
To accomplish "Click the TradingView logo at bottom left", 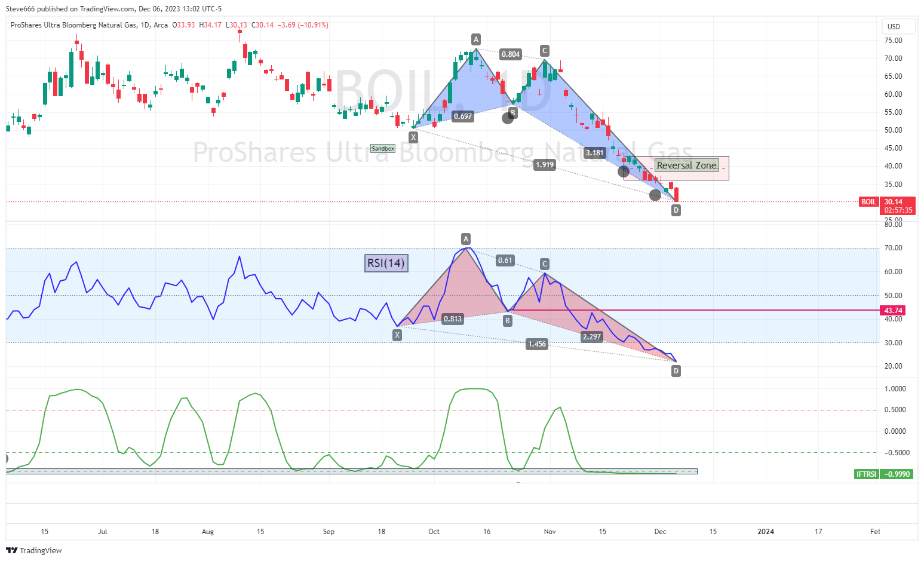I will pyautogui.click(x=34, y=550).
